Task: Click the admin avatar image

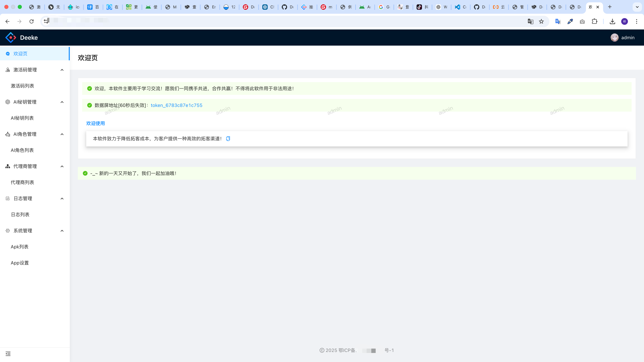Action: point(614,38)
